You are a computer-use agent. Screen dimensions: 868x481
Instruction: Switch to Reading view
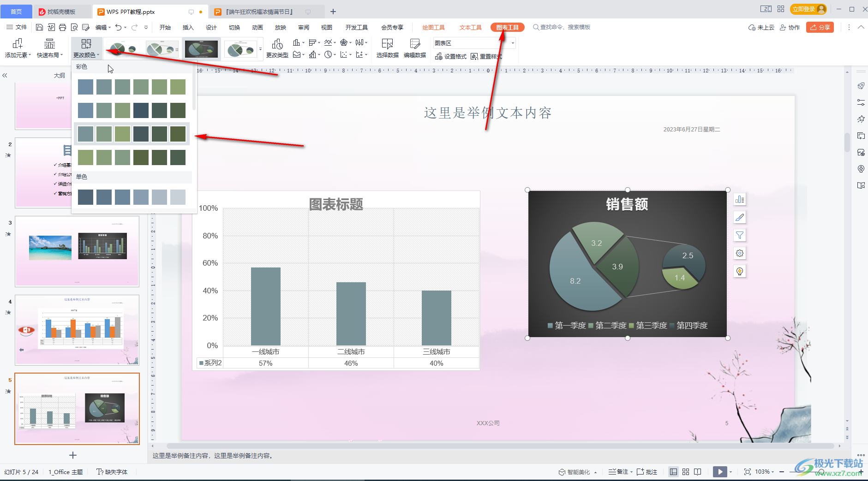pyautogui.click(x=698, y=472)
